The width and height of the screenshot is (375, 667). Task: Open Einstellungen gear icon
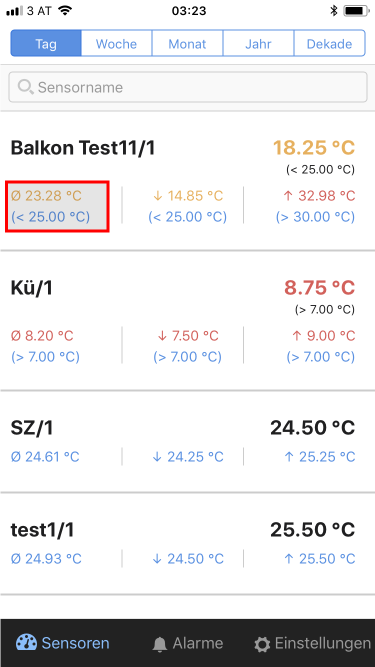[262, 644]
